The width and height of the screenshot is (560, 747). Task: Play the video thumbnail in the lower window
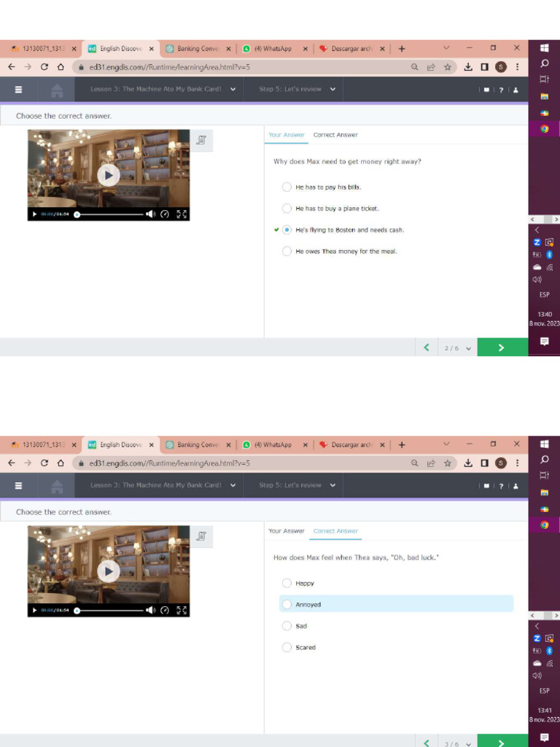(109, 571)
